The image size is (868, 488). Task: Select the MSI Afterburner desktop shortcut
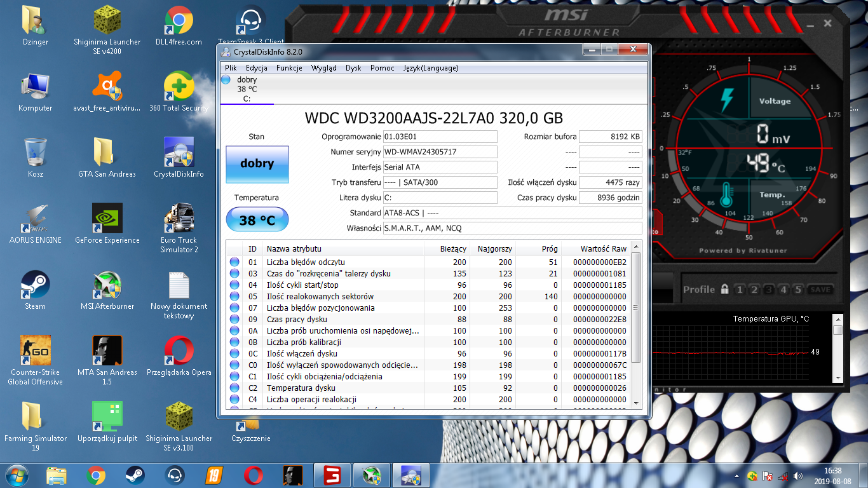point(107,290)
